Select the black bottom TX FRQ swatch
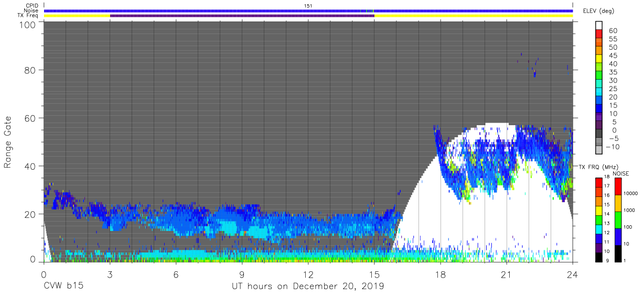This screenshot has height=297, width=644. coord(599,257)
